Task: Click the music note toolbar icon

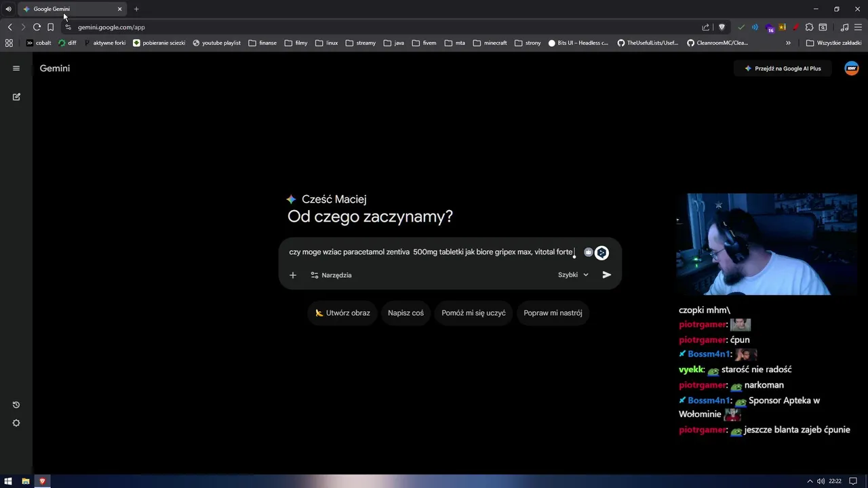Action: [844, 27]
